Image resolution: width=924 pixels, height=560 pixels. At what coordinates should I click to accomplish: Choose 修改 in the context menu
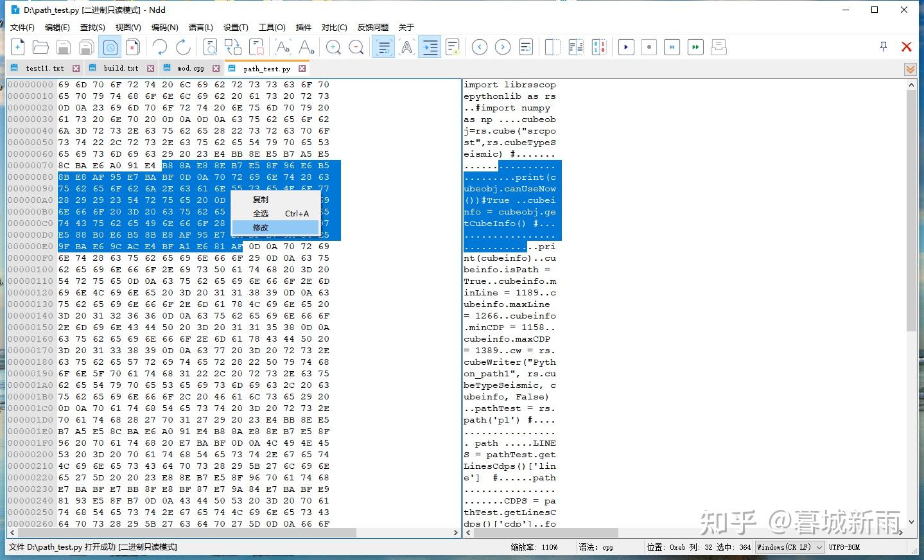point(261,227)
